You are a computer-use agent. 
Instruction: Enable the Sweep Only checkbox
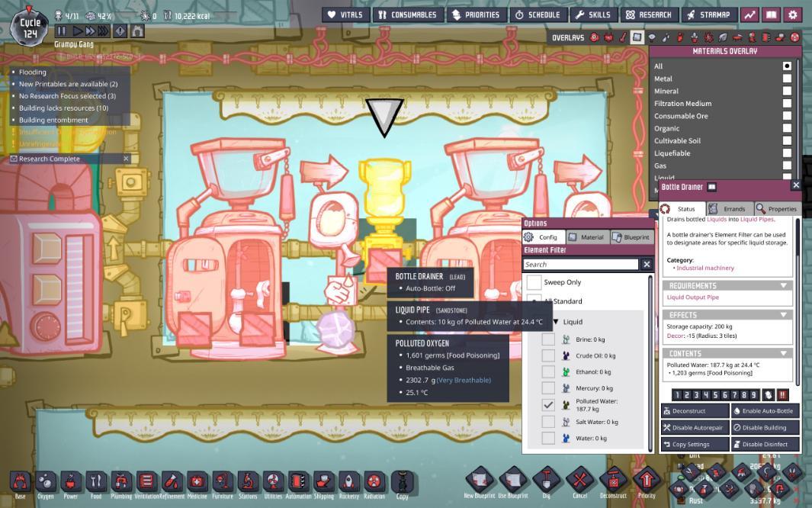tap(534, 282)
